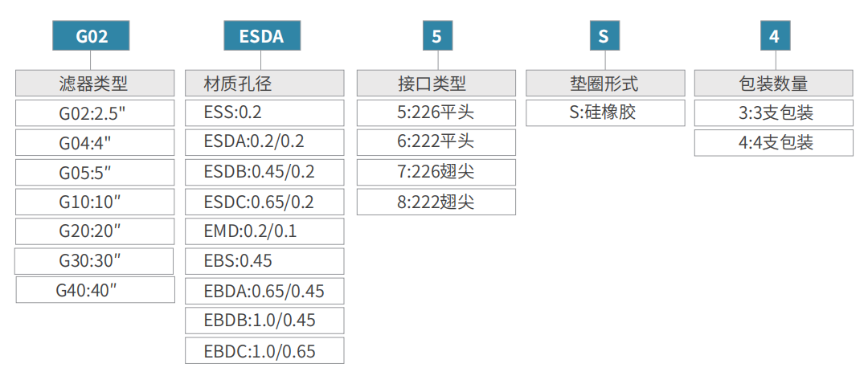The width and height of the screenshot is (868, 380).
Task: Select the 4:4支包装 packaging option
Action: coord(773,142)
